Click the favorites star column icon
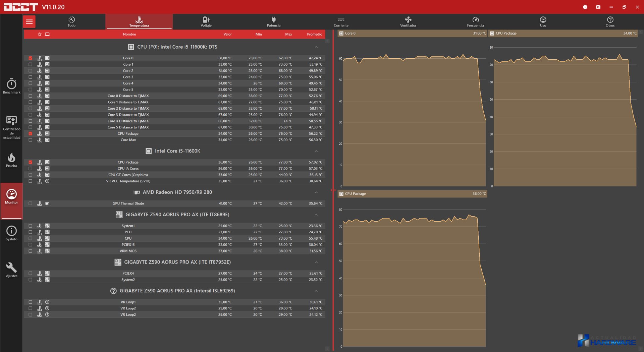This screenshot has height=352, width=644. coord(40,34)
